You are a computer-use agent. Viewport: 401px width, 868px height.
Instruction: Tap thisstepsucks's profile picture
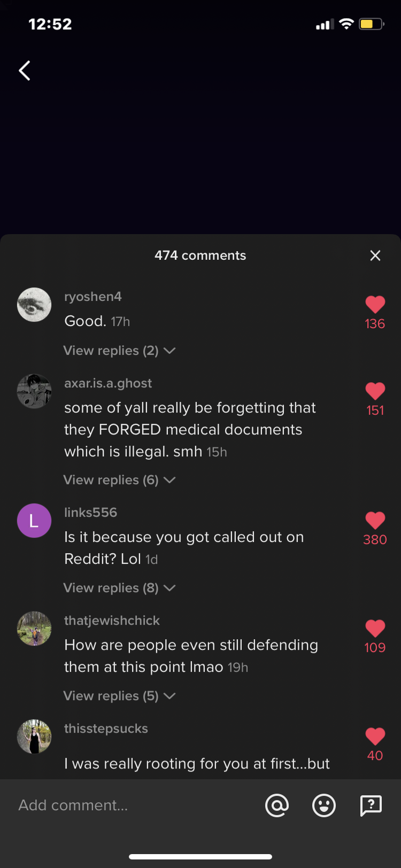point(34,737)
